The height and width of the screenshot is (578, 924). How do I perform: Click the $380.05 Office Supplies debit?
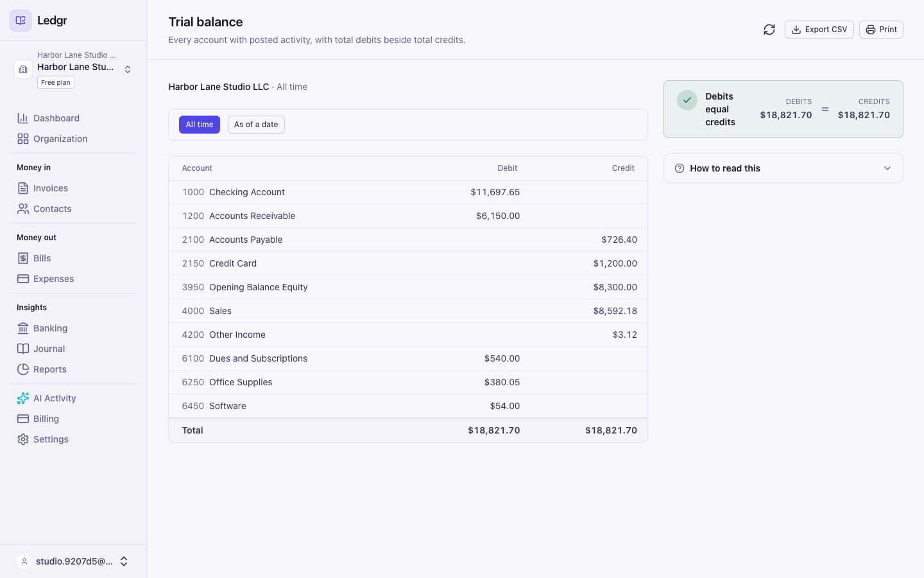(502, 382)
